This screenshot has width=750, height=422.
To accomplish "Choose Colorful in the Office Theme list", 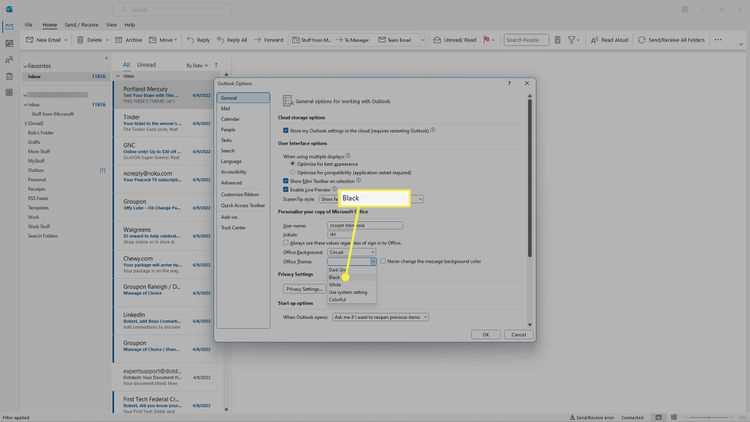I will (352, 300).
